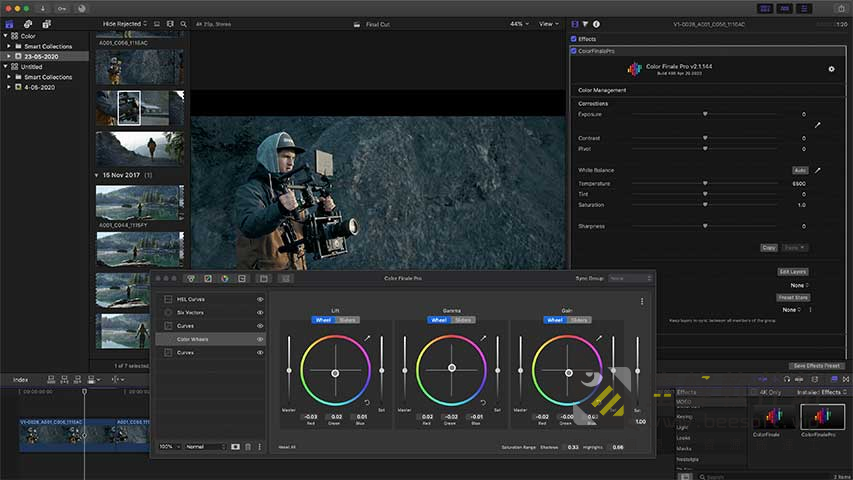Open the timeline Index tab

[21, 380]
